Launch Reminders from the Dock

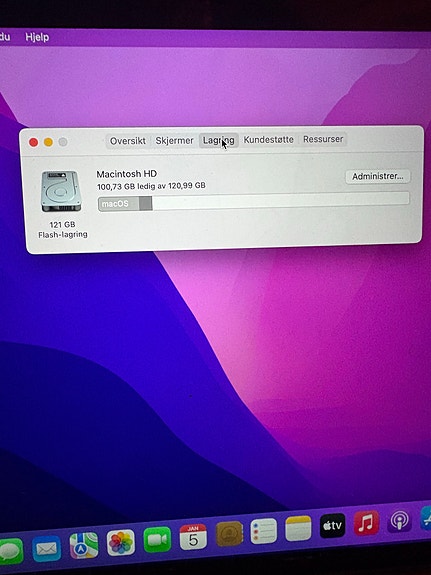pyautogui.click(x=264, y=531)
